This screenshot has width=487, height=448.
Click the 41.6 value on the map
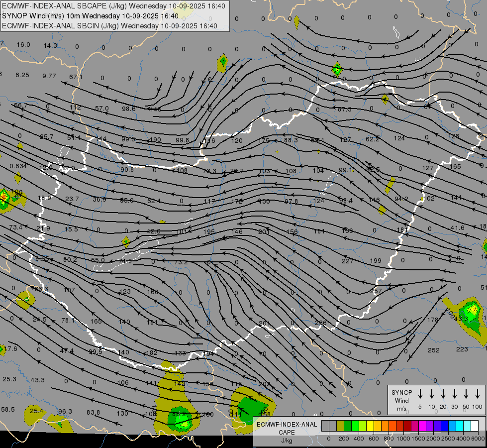tap(457, 228)
